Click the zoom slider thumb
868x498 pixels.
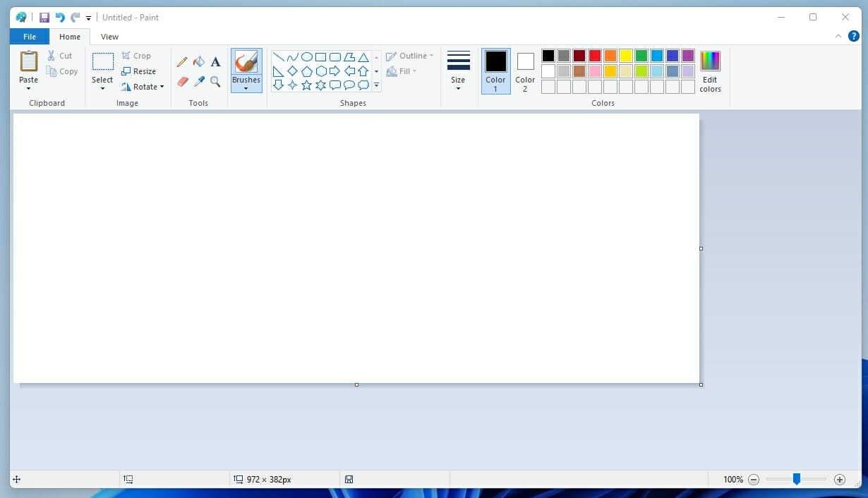tap(796, 479)
